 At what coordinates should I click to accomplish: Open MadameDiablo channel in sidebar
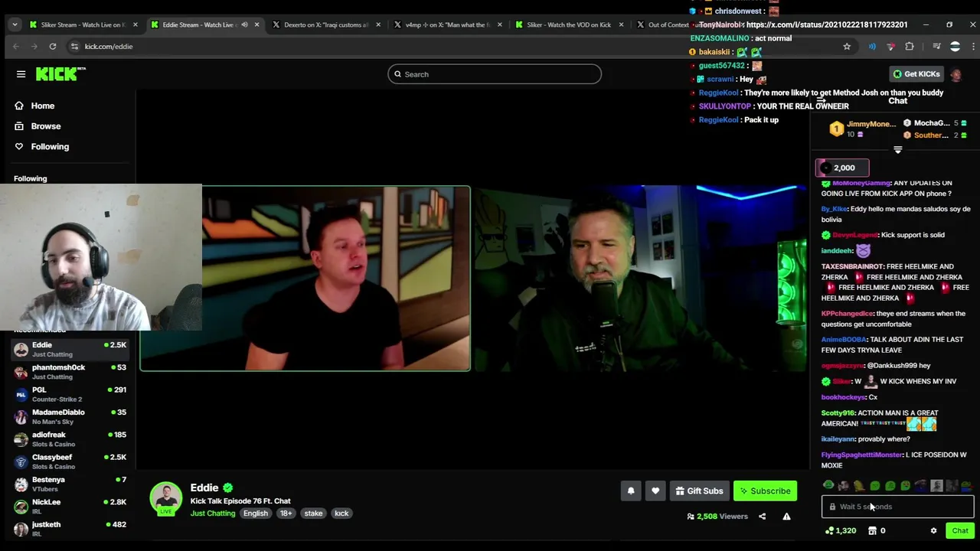click(x=70, y=417)
